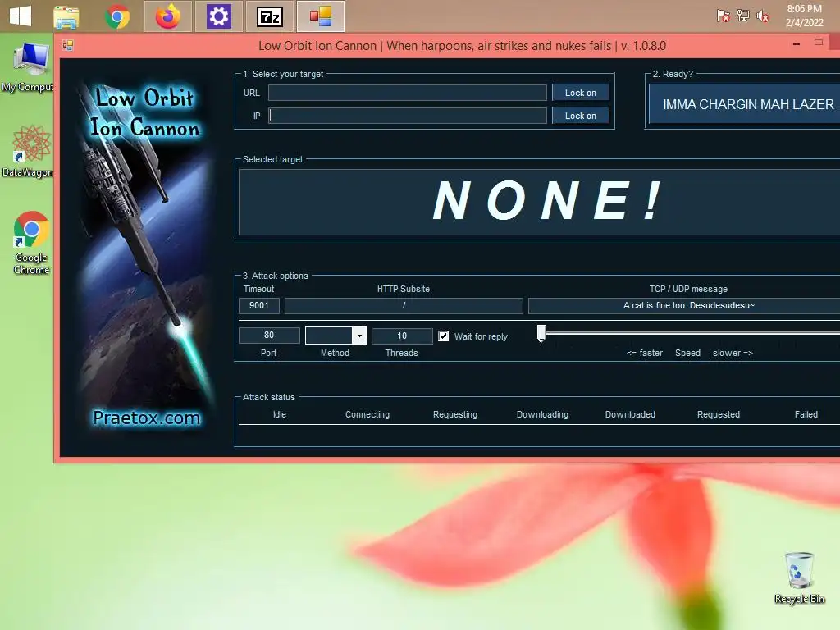Click the Requesting status column header
The height and width of the screenshot is (630, 840).
pyautogui.click(x=455, y=414)
